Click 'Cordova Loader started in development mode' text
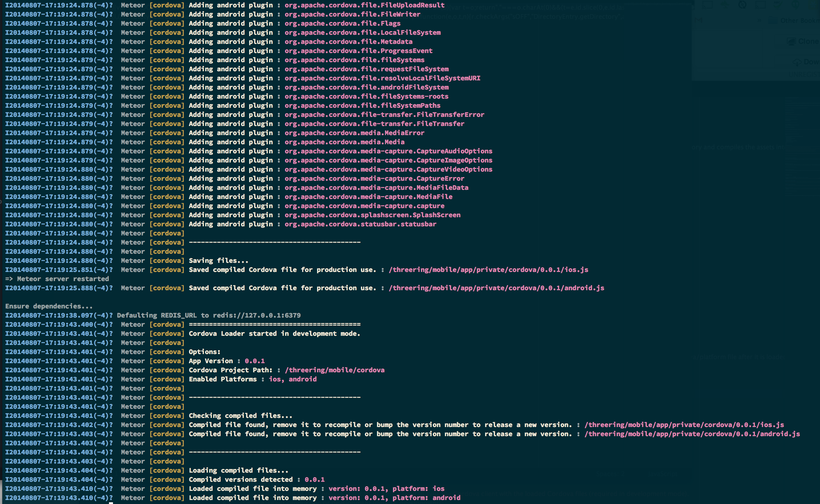 [274, 334]
